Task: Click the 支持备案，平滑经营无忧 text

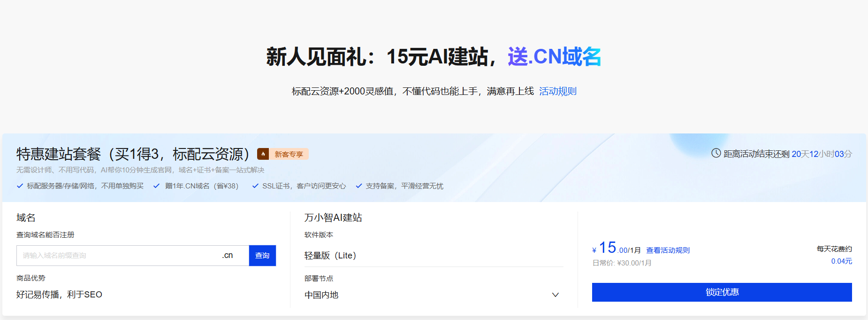Action: [404, 186]
